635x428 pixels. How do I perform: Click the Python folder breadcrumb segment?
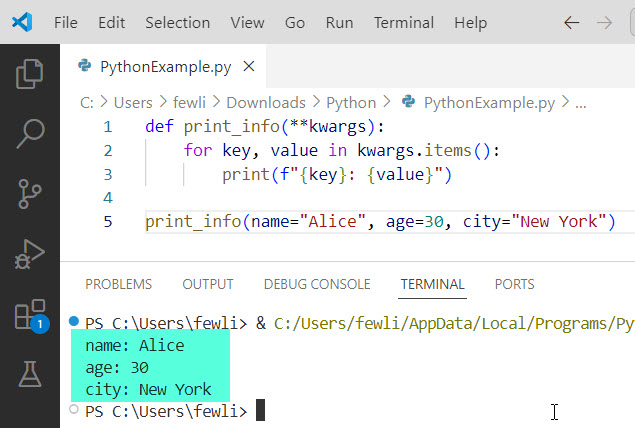[351, 103]
